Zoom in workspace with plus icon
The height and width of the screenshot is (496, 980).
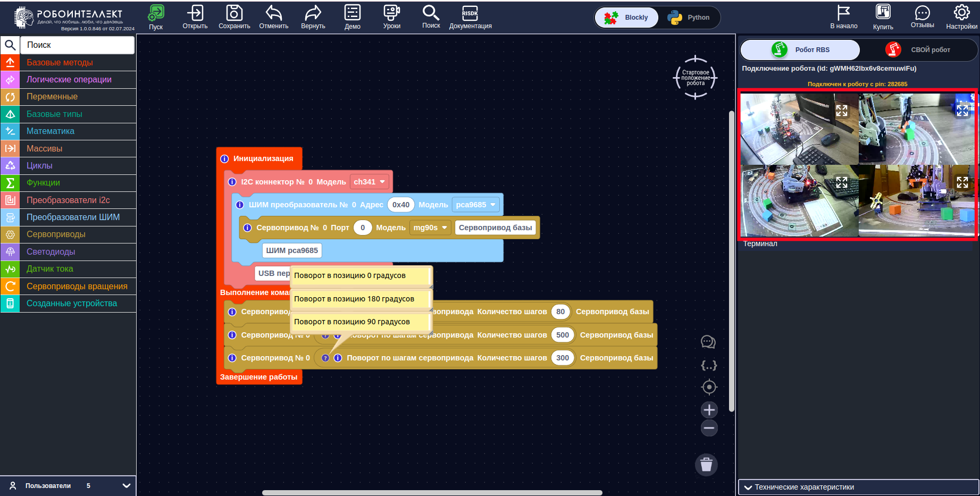click(x=709, y=410)
